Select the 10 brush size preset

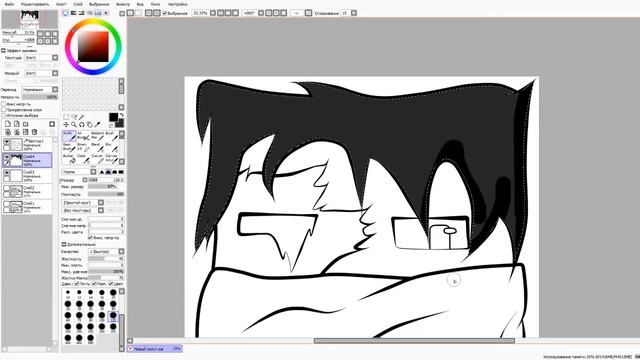68,293
